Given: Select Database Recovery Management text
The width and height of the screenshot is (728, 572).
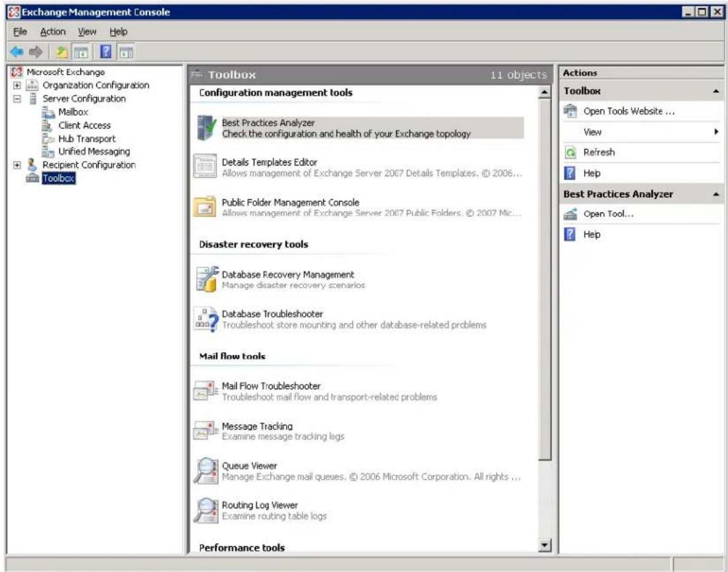Looking at the screenshot, I should click(288, 274).
